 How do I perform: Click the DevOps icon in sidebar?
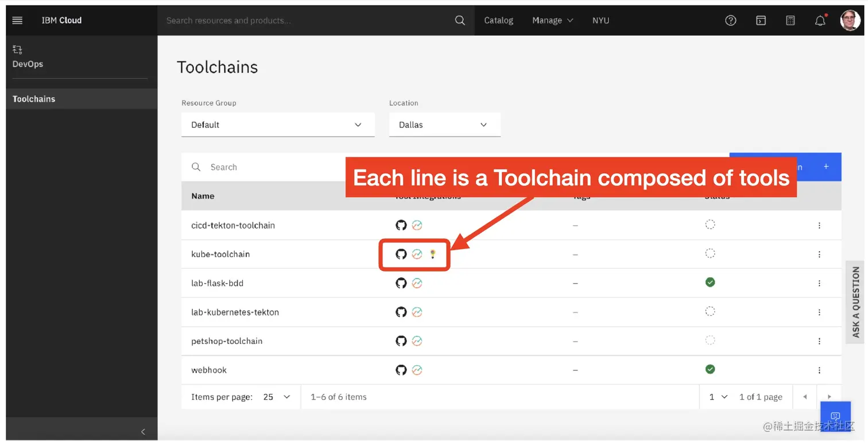click(x=17, y=50)
